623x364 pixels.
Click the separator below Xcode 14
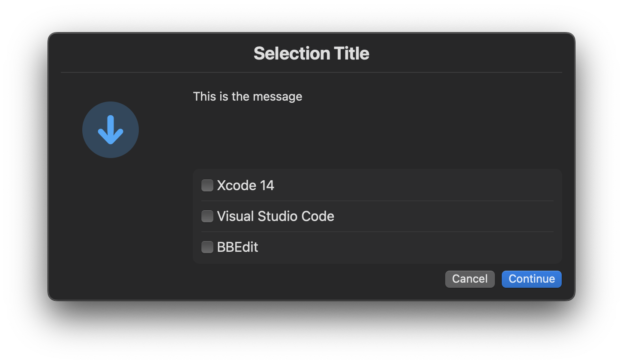[x=377, y=200]
